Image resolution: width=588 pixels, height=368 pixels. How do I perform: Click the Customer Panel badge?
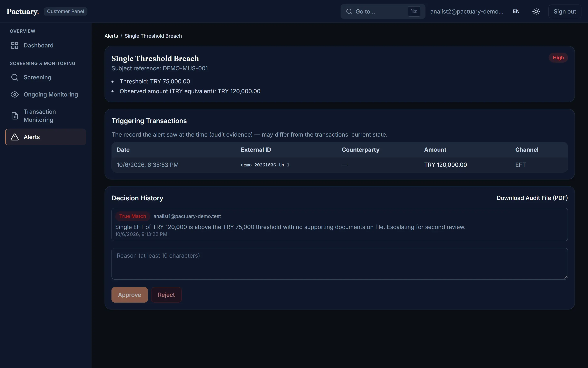point(66,11)
